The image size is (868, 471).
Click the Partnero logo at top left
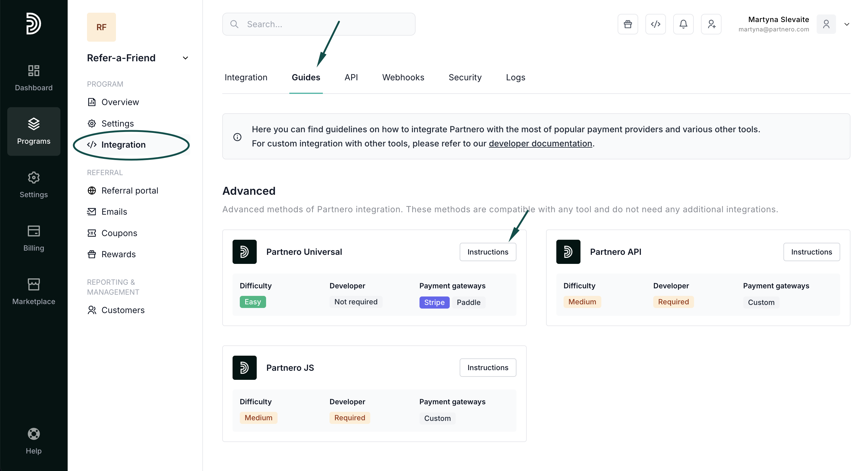[x=34, y=23]
